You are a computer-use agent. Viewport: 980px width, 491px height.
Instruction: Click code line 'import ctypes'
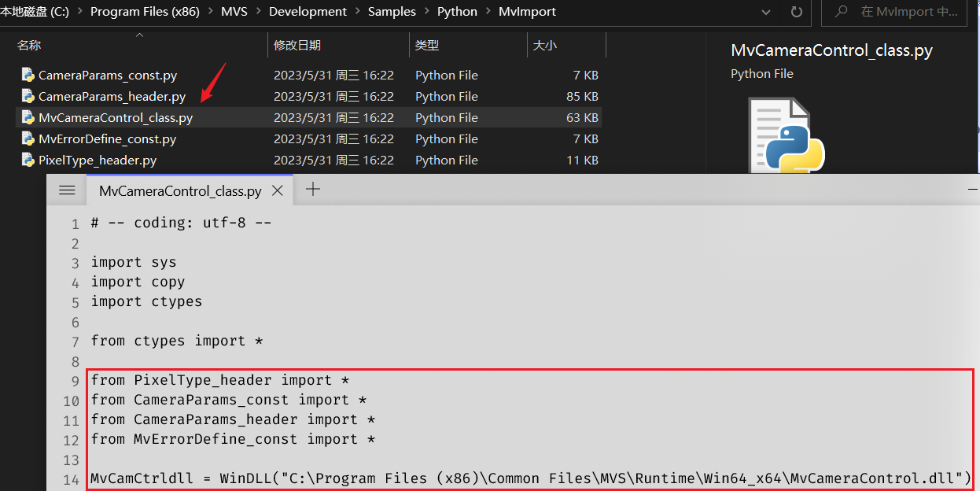[x=146, y=301]
